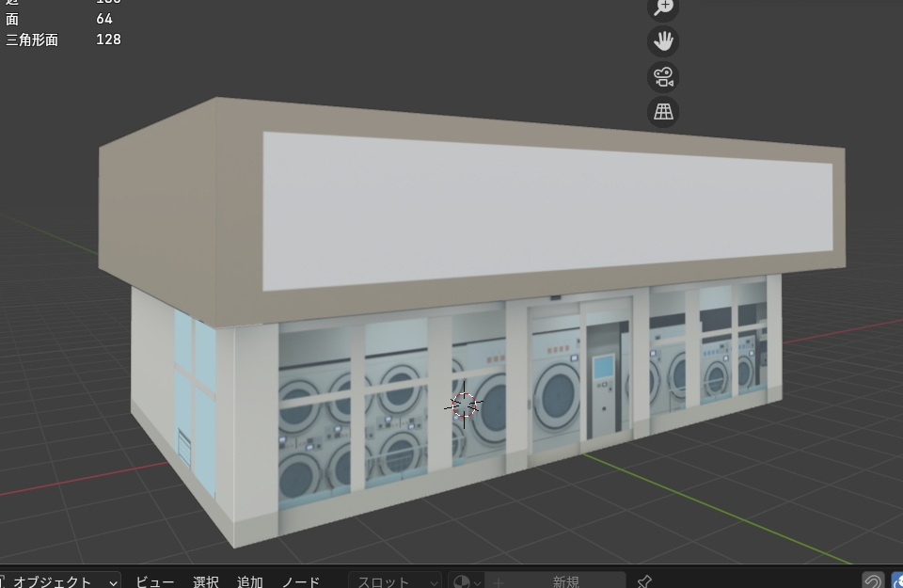The width and height of the screenshot is (903, 588).
Task: Open the ビュー menu
Action: click(155, 581)
